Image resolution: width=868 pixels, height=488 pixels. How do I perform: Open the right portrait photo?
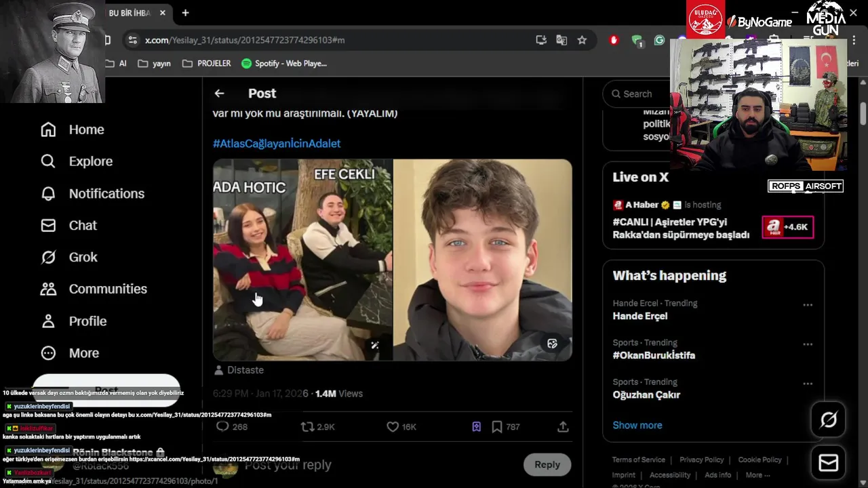point(483,260)
